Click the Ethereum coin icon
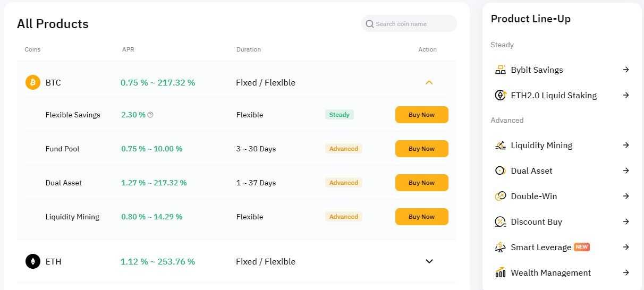 point(33,261)
